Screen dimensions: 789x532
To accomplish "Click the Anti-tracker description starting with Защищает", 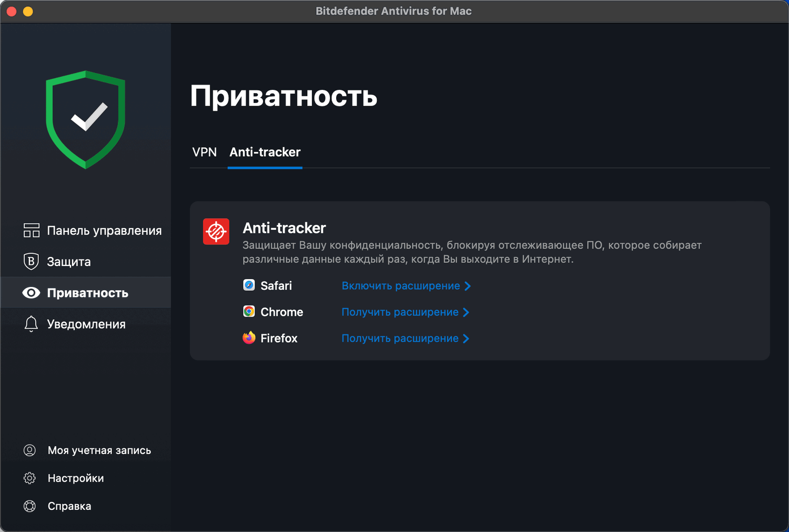I will (472, 252).
